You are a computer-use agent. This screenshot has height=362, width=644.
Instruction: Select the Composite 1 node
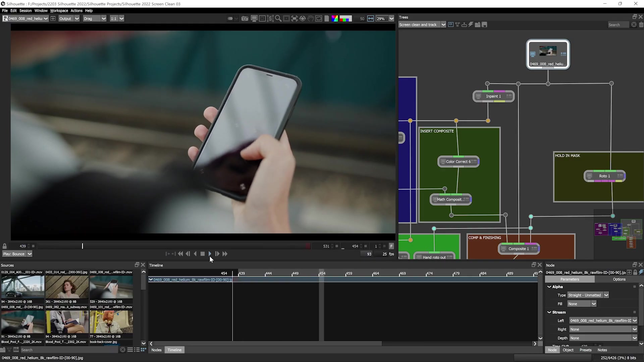(x=519, y=248)
